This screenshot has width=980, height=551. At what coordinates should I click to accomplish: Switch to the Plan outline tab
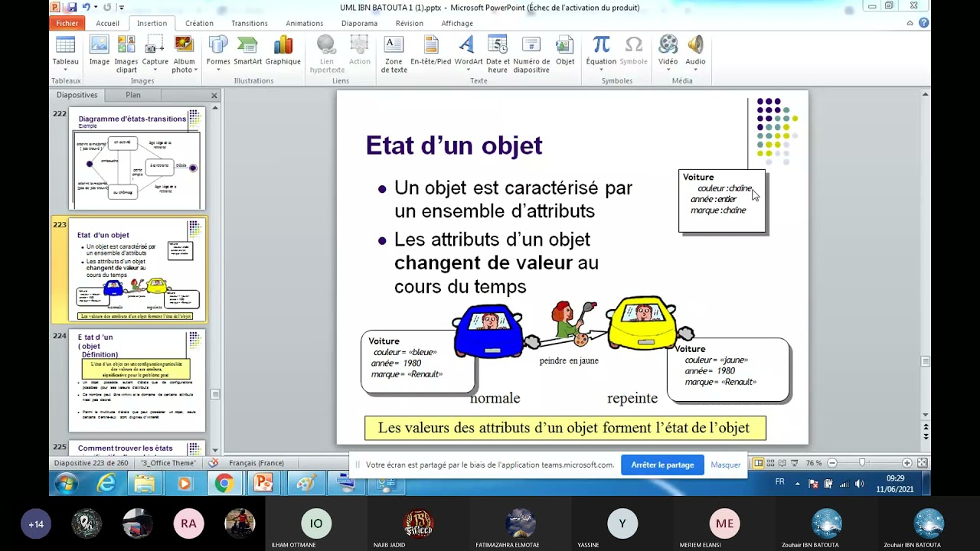[133, 95]
